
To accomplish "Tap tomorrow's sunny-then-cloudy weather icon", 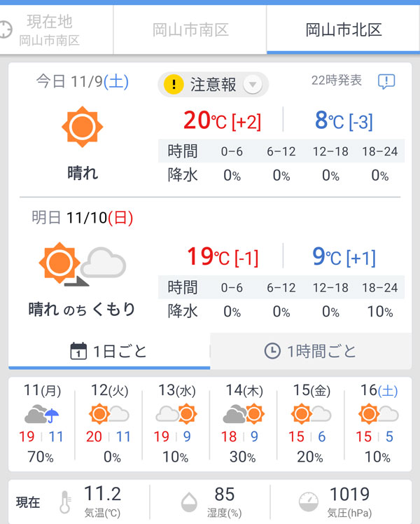I will tap(82, 264).
